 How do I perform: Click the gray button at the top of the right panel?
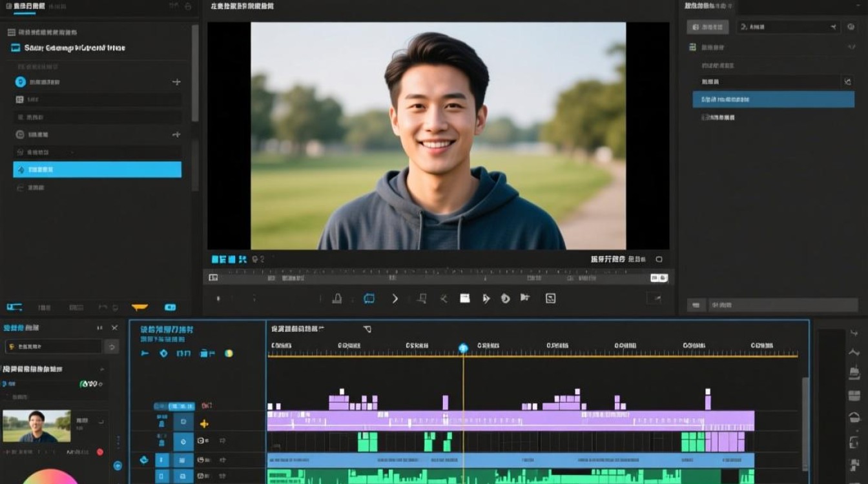707,27
